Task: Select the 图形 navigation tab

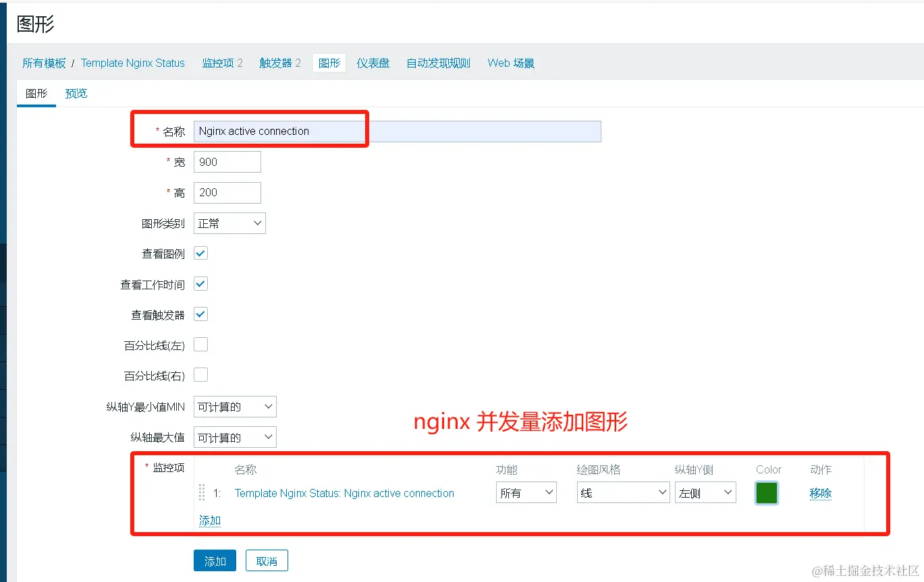Action: click(329, 63)
